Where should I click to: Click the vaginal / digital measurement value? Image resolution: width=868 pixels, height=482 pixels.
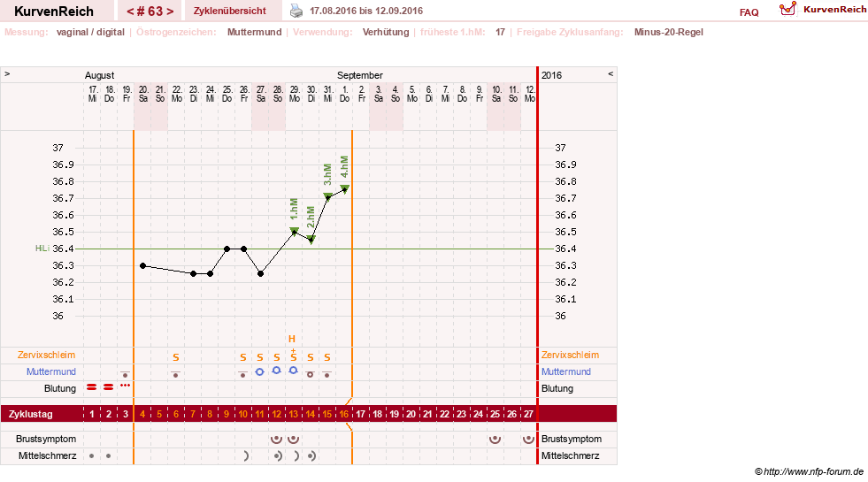90,32
